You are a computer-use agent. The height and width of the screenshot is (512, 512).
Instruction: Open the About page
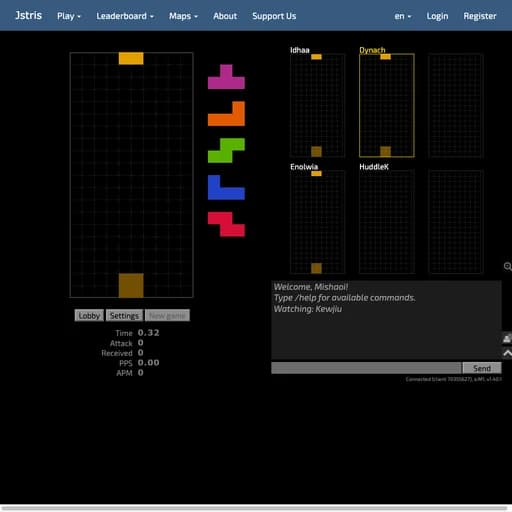[225, 16]
